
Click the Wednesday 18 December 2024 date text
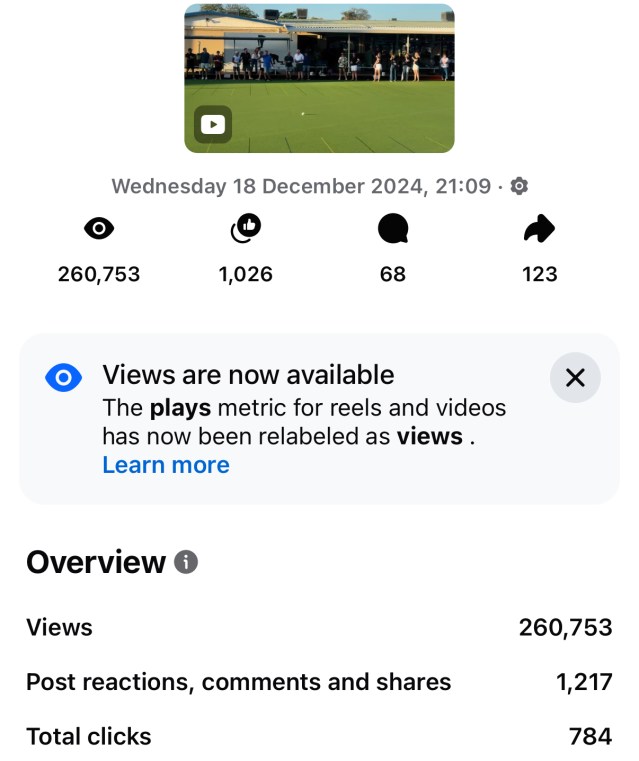(x=300, y=186)
